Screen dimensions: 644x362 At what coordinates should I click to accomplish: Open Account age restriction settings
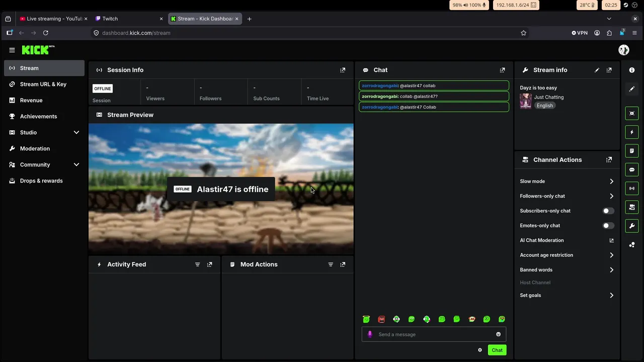(x=567, y=255)
